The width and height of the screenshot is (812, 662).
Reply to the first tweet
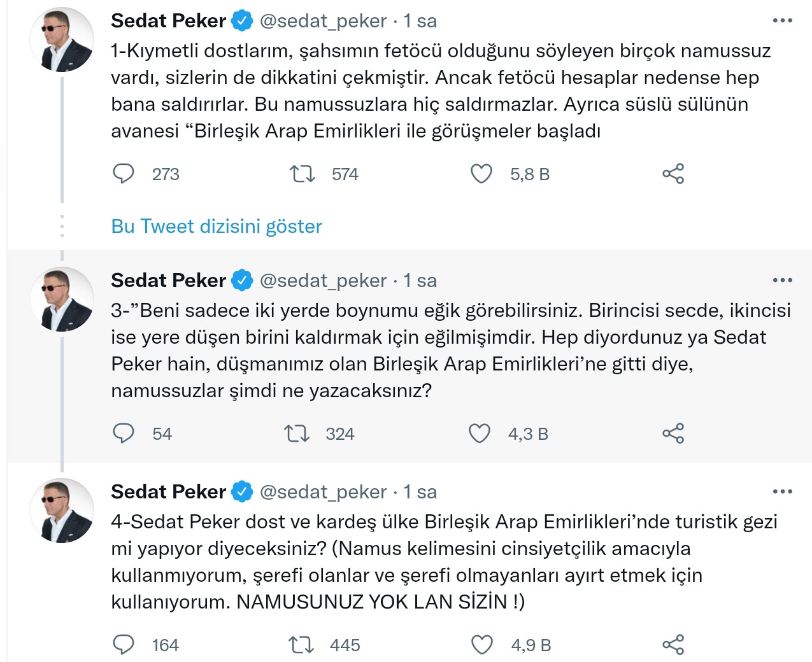click(124, 173)
